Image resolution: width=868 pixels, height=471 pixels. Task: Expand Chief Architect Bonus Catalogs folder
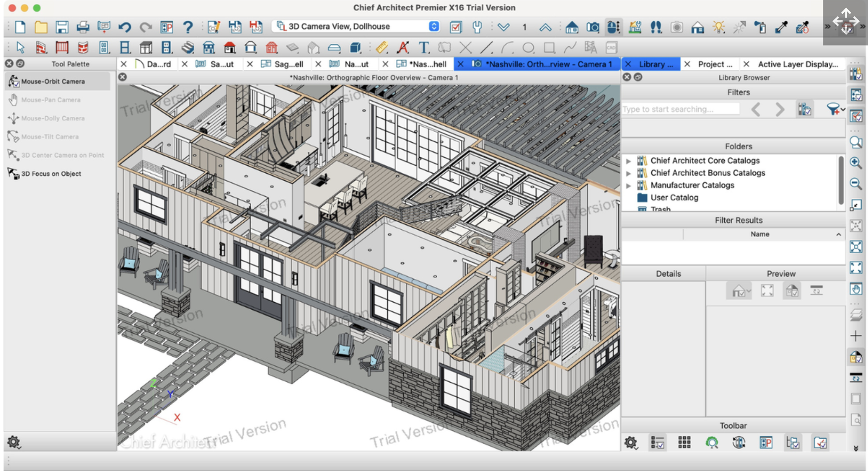click(628, 173)
